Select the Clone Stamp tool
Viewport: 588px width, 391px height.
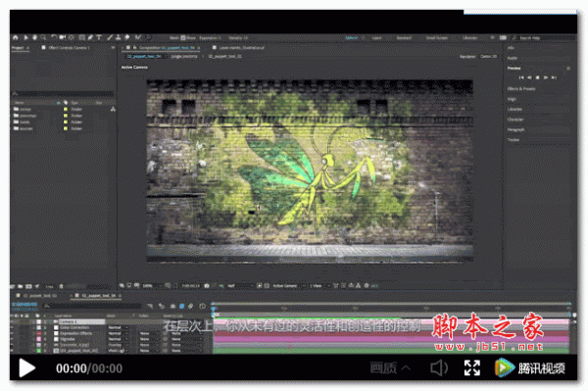point(119,37)
